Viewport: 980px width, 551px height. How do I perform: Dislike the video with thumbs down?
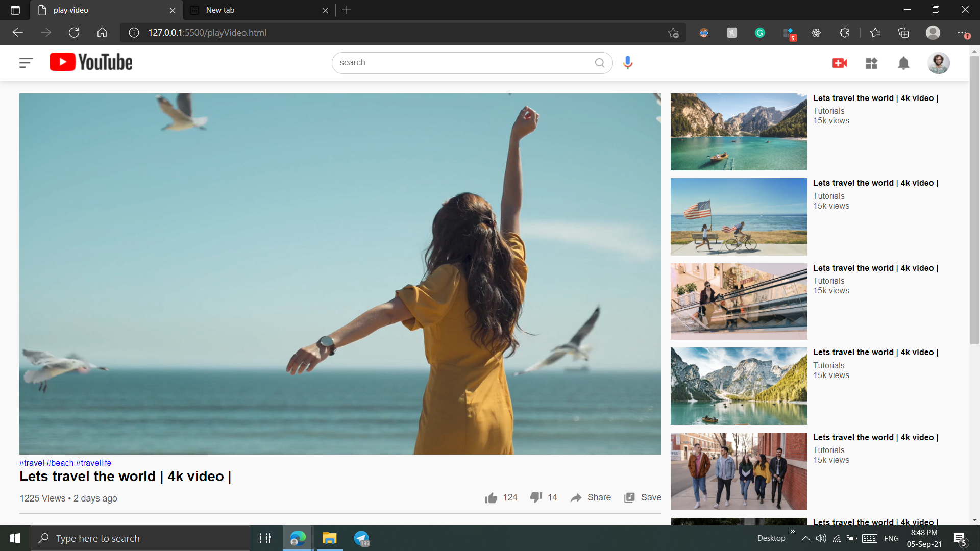click(x=536, y=497)
